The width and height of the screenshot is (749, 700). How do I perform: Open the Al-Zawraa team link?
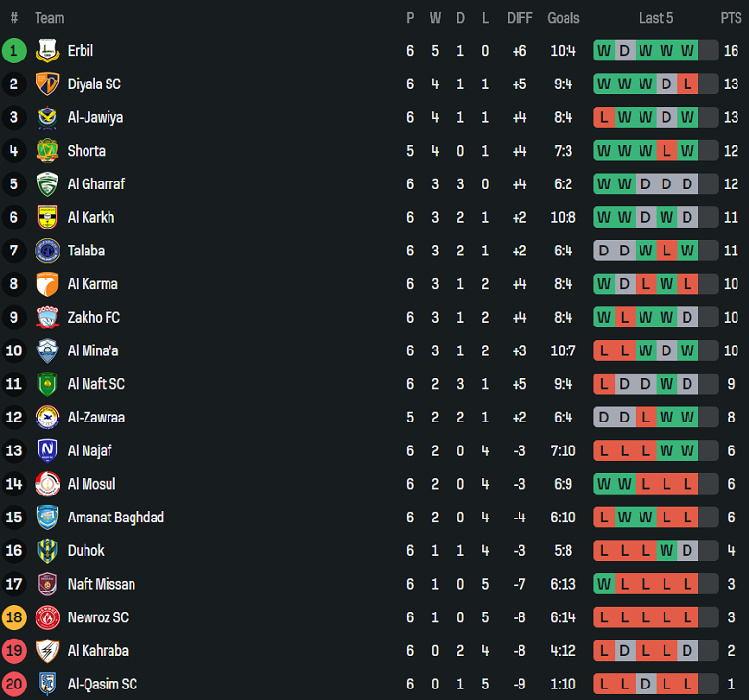[x=96, y=418]
